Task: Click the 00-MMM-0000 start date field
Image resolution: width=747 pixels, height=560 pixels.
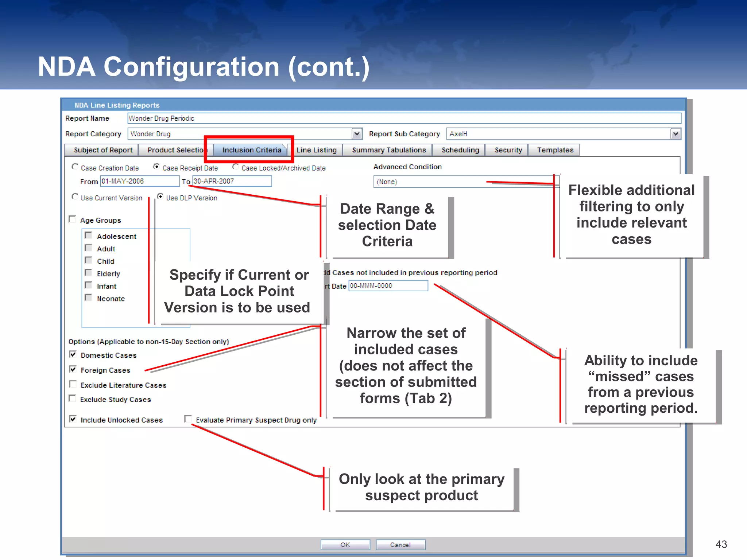Action: click(x=388, y=286)
